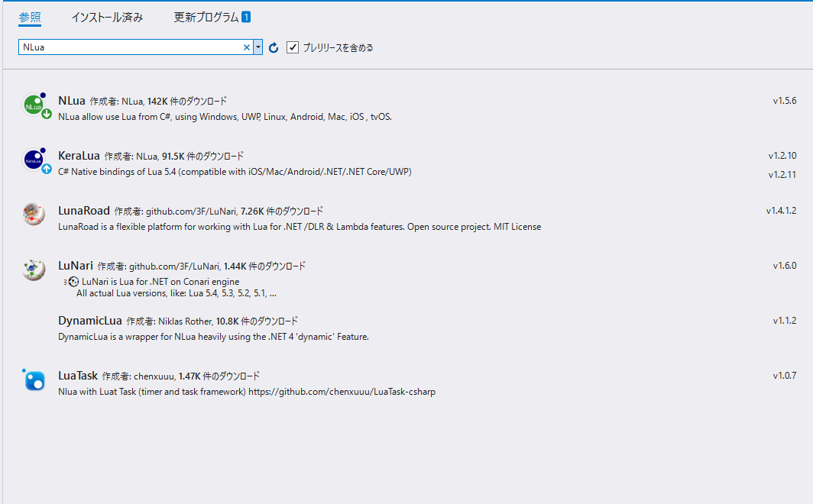Viewport: 813px width, 504px height.
Task: Click the blue update arrow on KeraLua
Action: point(47,169)
